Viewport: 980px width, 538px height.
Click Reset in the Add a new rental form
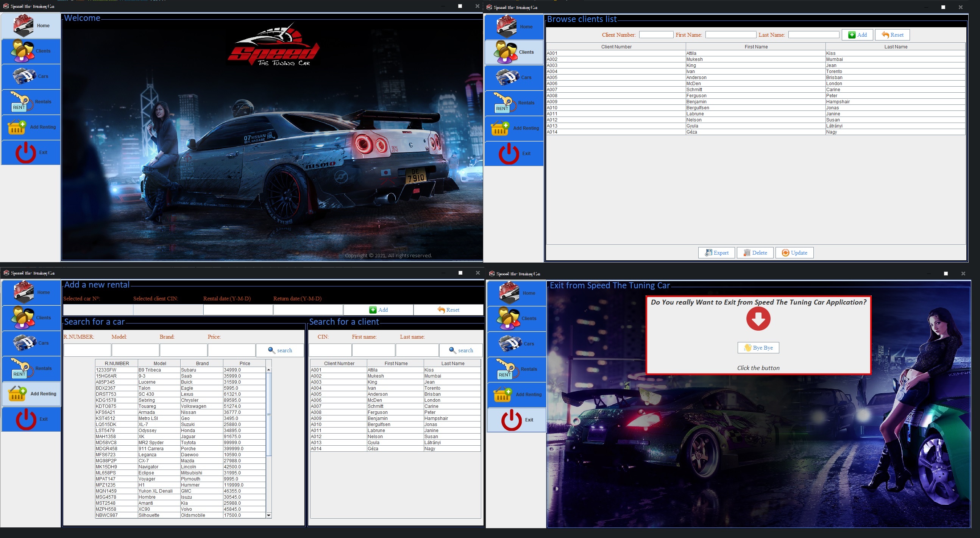(448, 310)
